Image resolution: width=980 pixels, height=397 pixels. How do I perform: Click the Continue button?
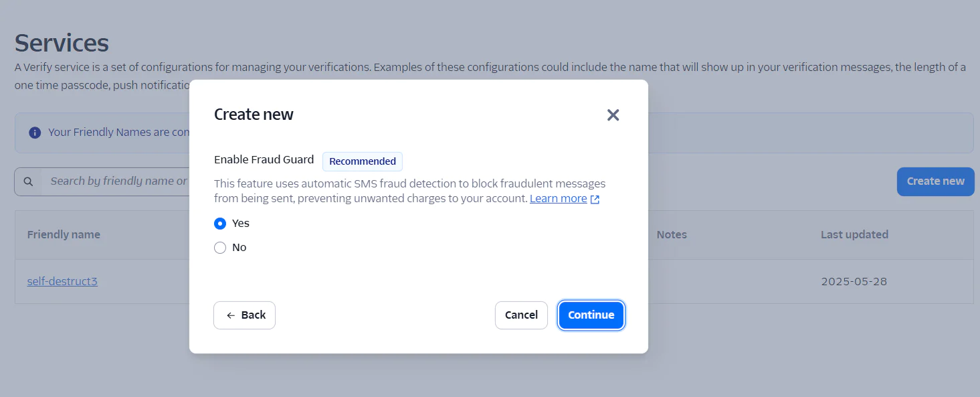[591, 315]
